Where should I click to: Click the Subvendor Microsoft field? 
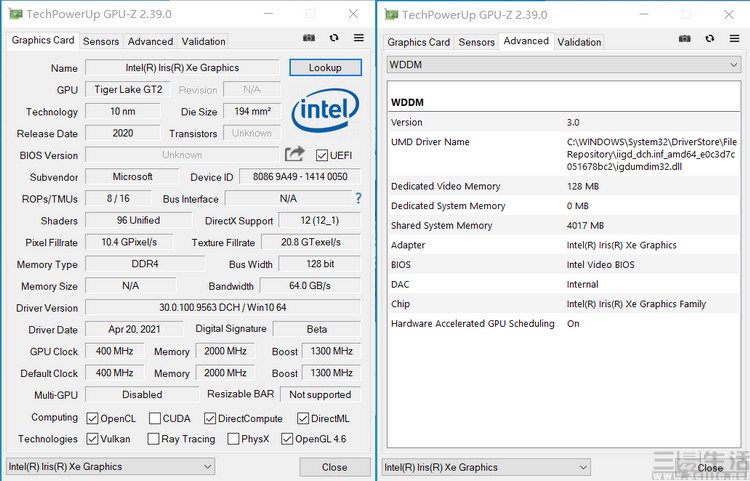(x=132, y=176)
